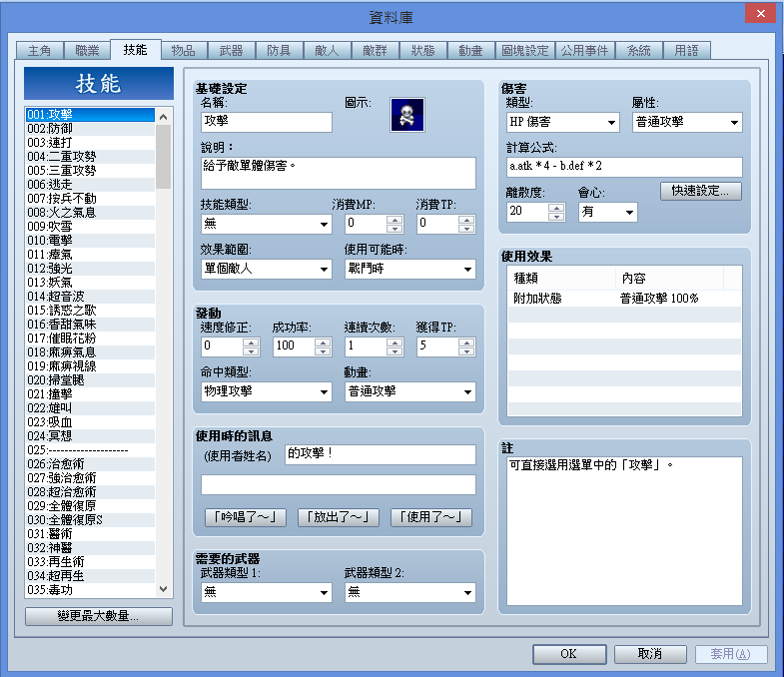Click the skill list scroll down arrow
This screenshot has height=677, width=784.
pos(163,589)
